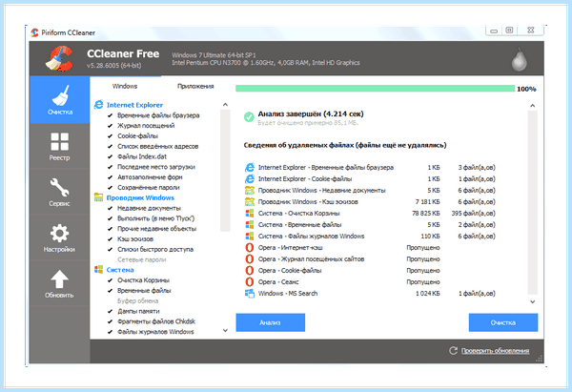The height and width of the screenshot is (392, 572).
Task: Collapse the Система category heading
Action: click(120, 270)
